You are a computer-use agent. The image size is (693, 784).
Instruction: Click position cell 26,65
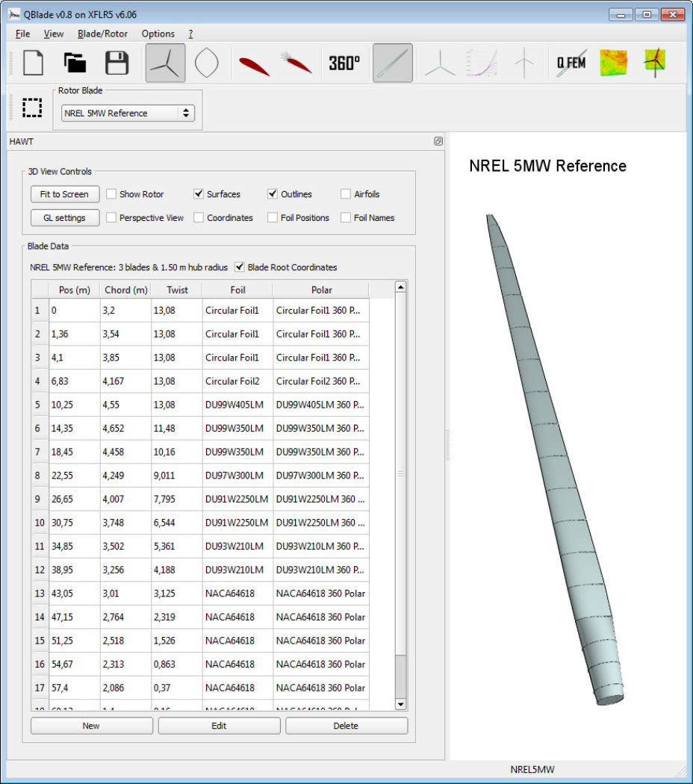click(75, 499)
